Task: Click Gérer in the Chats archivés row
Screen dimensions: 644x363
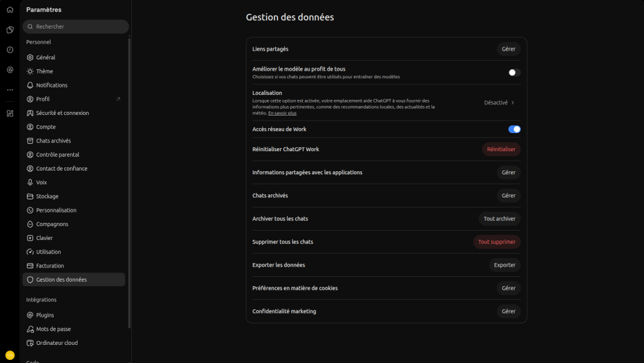Action: click(508, 196)
